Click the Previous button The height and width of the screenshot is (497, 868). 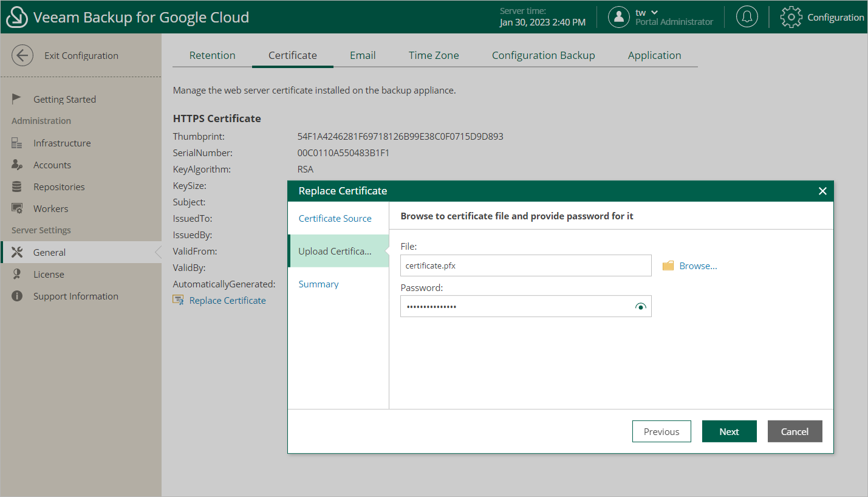pyautogui.click(x=661, y=431)
